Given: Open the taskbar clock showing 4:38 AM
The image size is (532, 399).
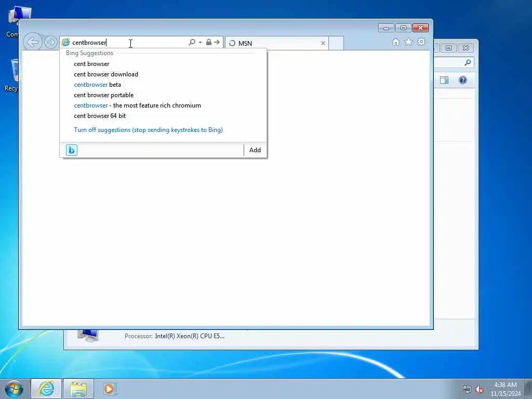Looking at the screenshot, I should (506, 389).
